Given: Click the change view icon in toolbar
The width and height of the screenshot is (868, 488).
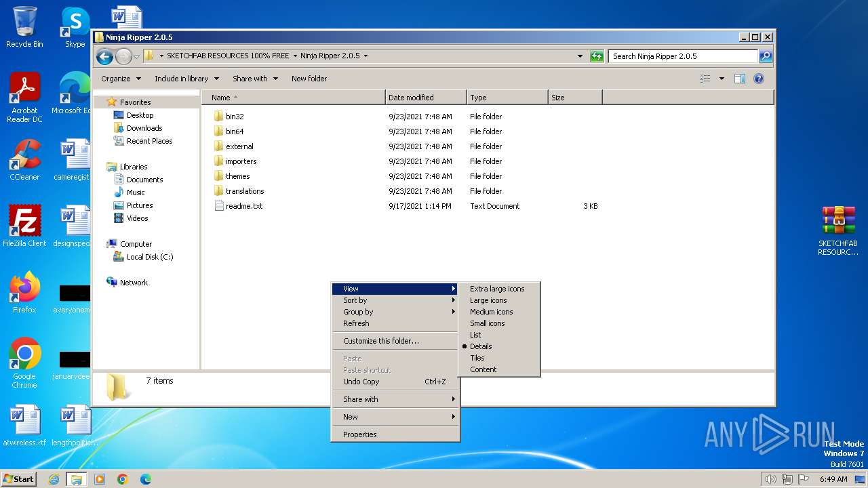Looking at the screenshot, I should tap(705, 79).
